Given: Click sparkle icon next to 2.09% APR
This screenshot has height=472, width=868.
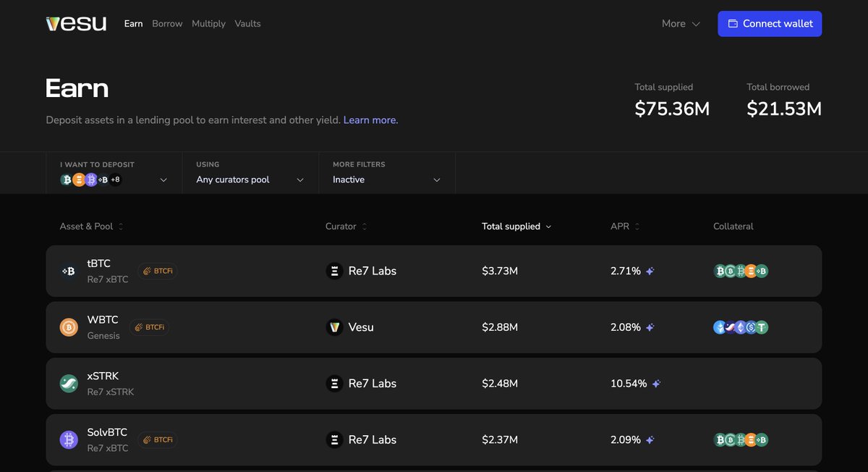Looking at the screenshot, I should (650, 439).
